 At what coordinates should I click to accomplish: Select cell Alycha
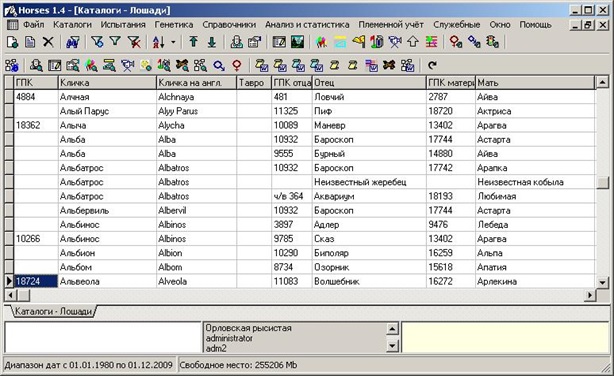tap(196, 125)
